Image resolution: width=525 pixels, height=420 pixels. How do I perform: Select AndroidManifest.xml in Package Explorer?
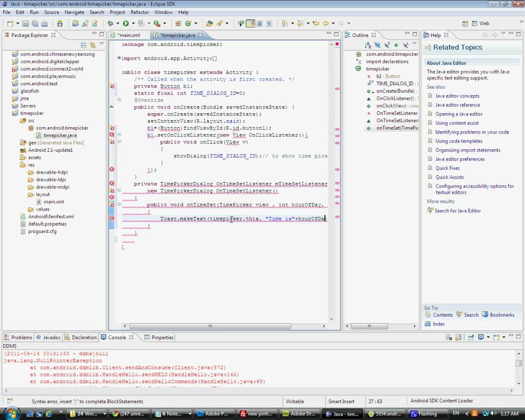point(51,216)
